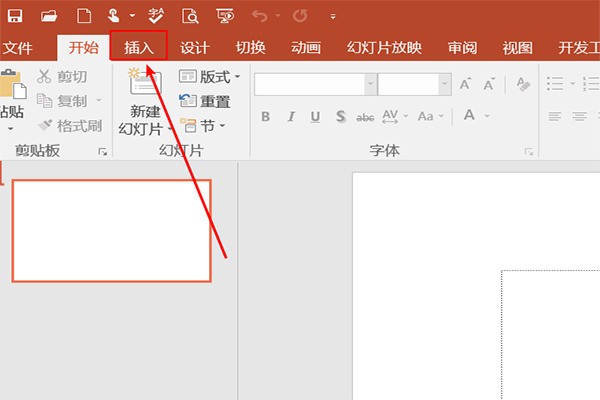
Task: Click the Save icon in quick access toolbar
Action: [x=15, y=16]
